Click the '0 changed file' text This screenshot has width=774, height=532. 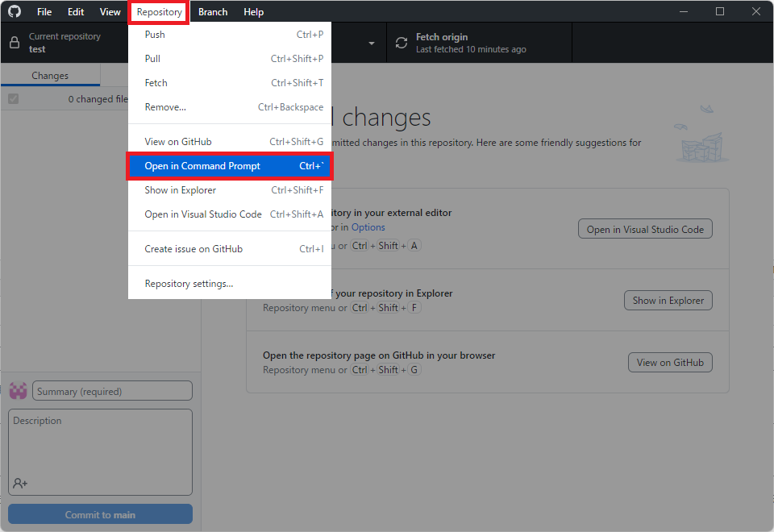point(98,99)
